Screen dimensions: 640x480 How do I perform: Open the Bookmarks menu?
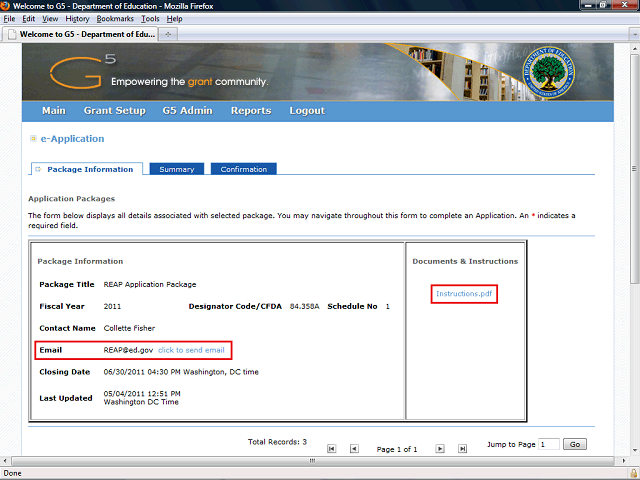(x=115, y=19)
